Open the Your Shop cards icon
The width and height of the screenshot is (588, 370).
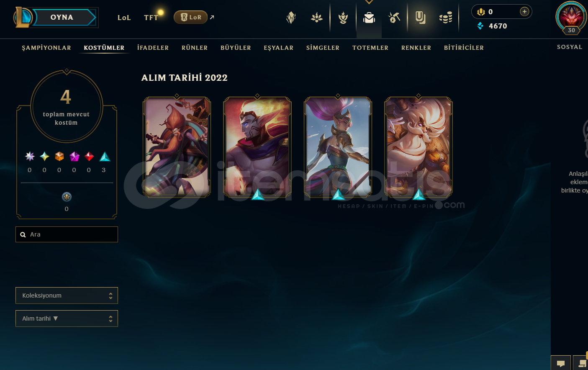[x=420, y=18]
